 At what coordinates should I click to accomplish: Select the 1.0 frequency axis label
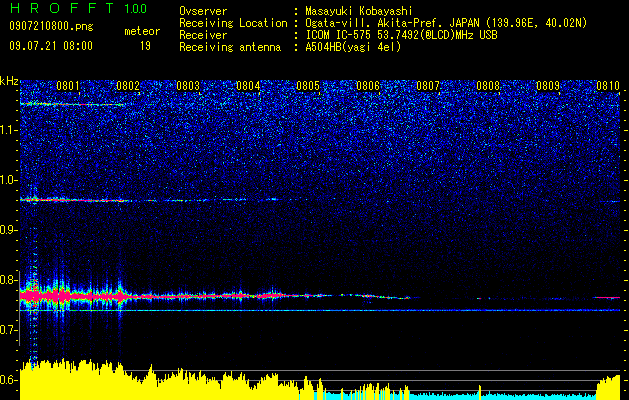(x=8, y=180)
